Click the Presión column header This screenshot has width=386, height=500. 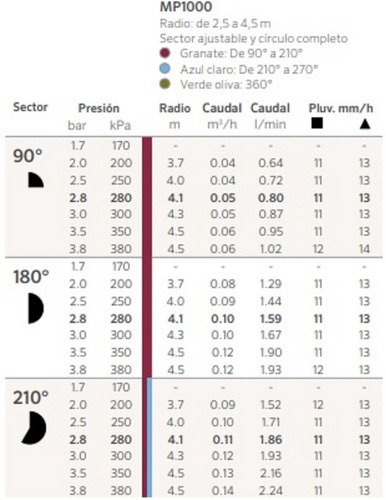(x=99, y=108)
